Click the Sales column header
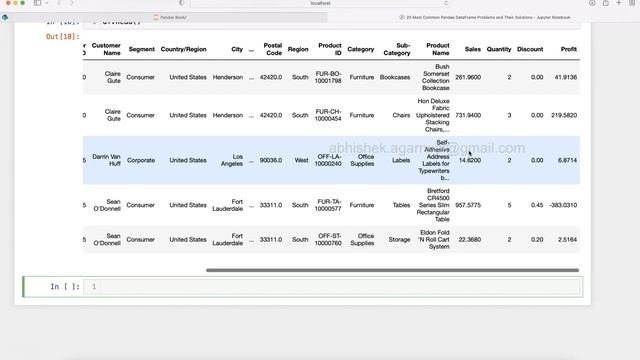 coord(473,49)
